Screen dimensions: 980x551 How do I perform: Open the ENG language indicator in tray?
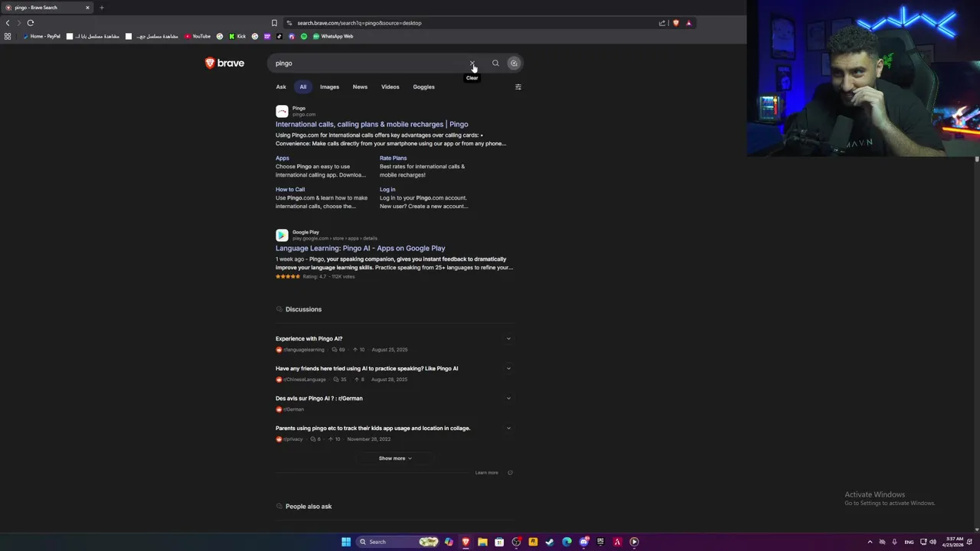click(909, 542)
